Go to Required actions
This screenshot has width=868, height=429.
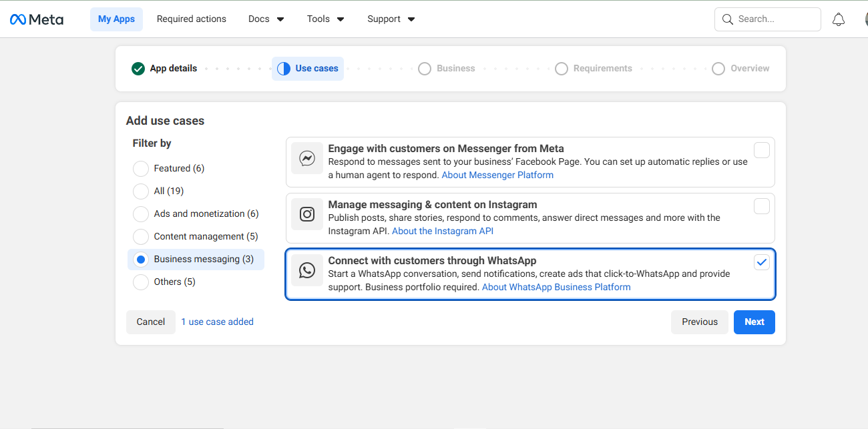[192, 19]
